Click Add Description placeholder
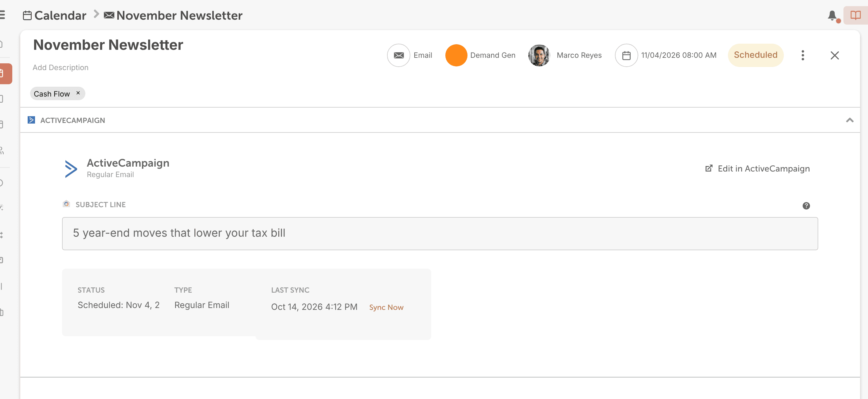 pyautogui.click(x=60, y=67)
